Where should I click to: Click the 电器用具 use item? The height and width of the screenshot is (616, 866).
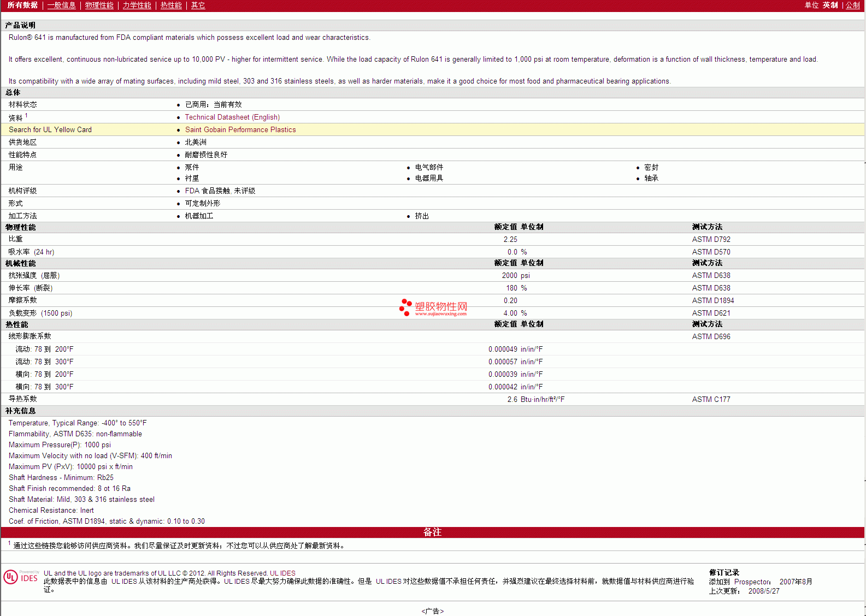point(429,178)
